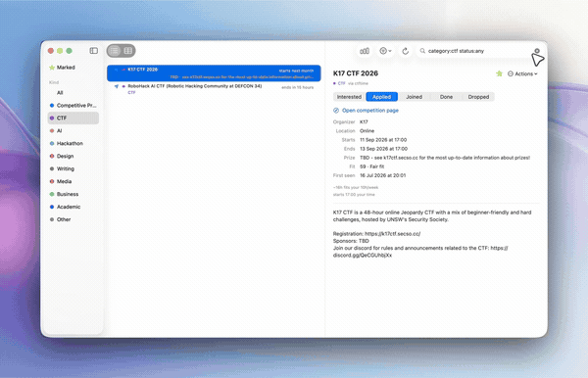Click the 'via ctftime' source text
The image size is (588, 378).
click(358, 83)
